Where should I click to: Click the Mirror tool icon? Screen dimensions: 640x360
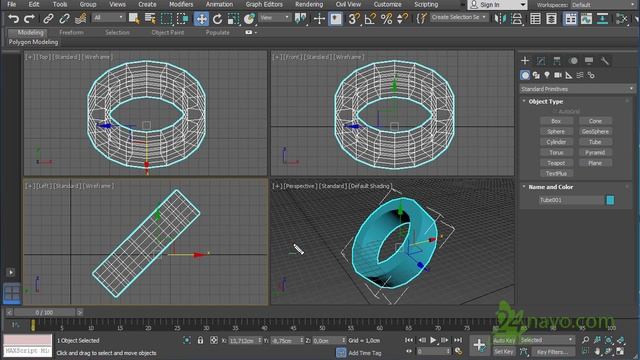click(x=500, y=19)
